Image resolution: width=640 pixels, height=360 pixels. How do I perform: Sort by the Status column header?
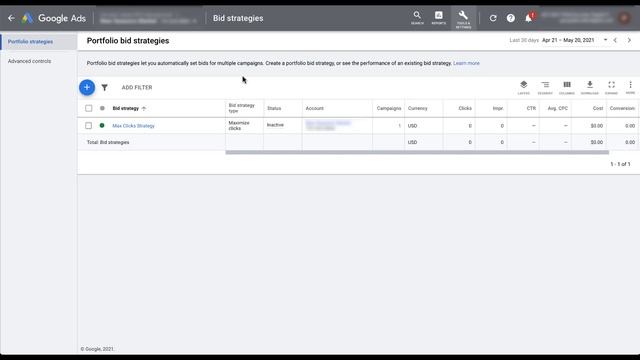tap(274, 108)
